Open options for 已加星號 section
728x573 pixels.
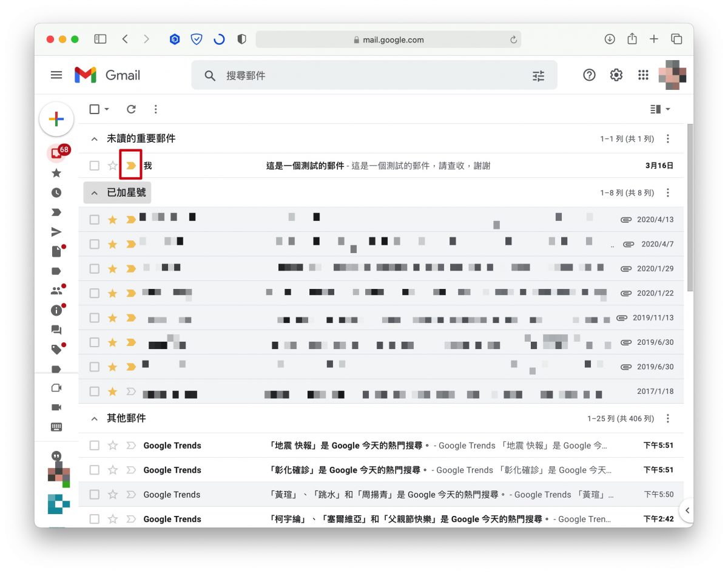point(668,193)
